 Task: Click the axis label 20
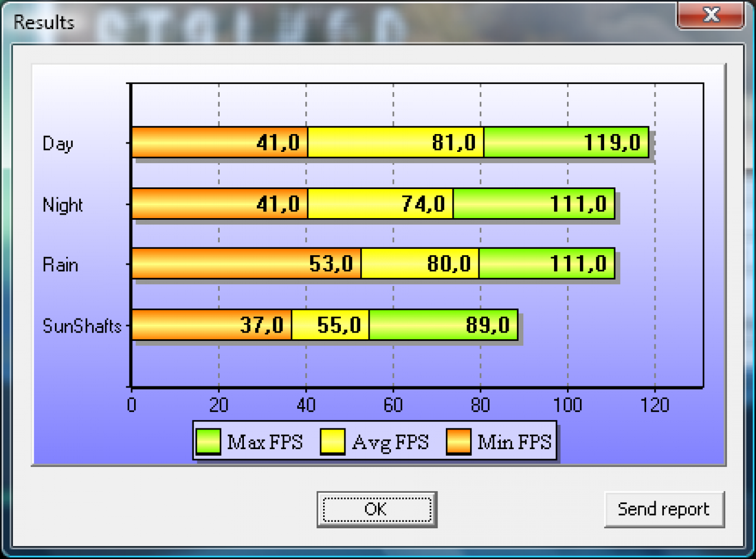(219, 405)
